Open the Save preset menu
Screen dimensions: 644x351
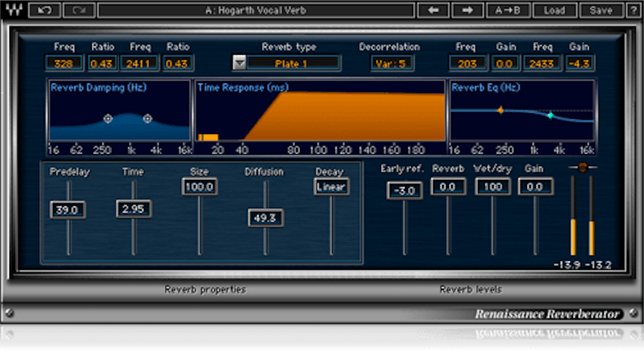click(x=601, y=10)
